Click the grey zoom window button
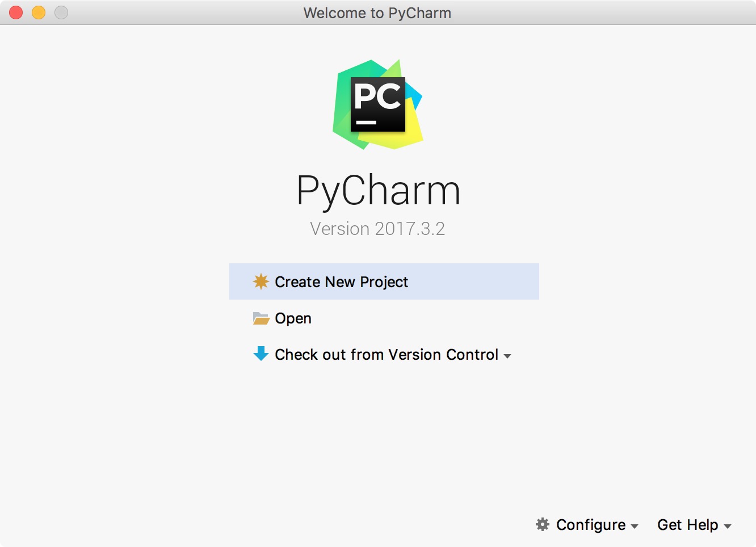The width and height of the screenshot is (756, 547). point(60,12)
